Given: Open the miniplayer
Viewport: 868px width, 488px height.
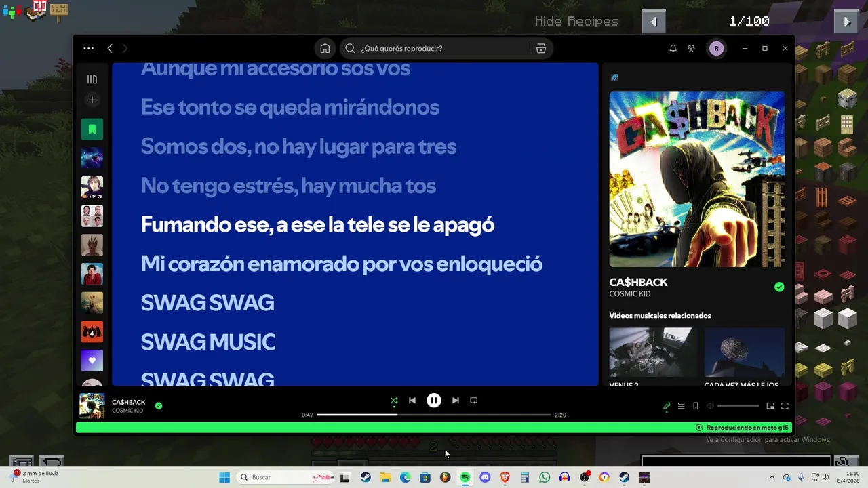Looking at the screenshot, I should pos(770,406).
